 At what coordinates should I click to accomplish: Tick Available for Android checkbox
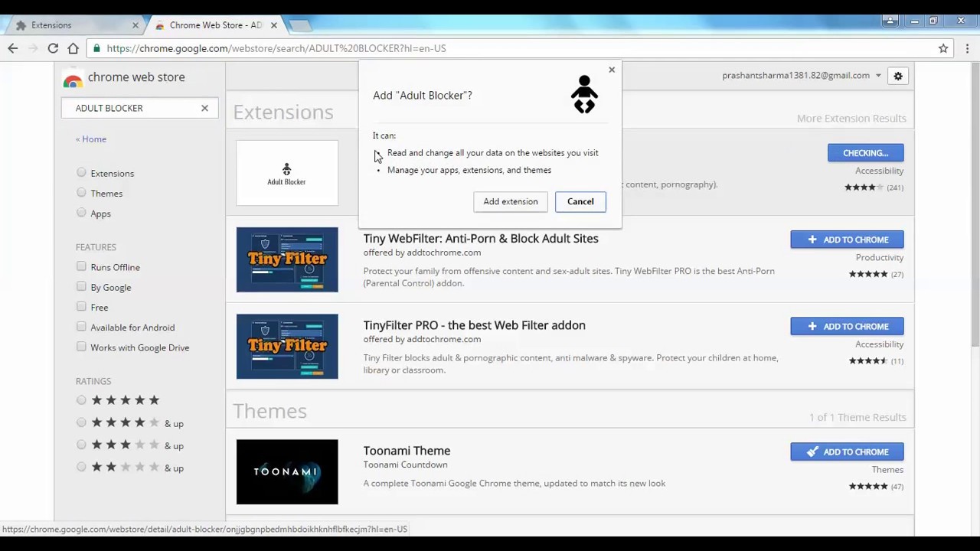pos(81,326)
